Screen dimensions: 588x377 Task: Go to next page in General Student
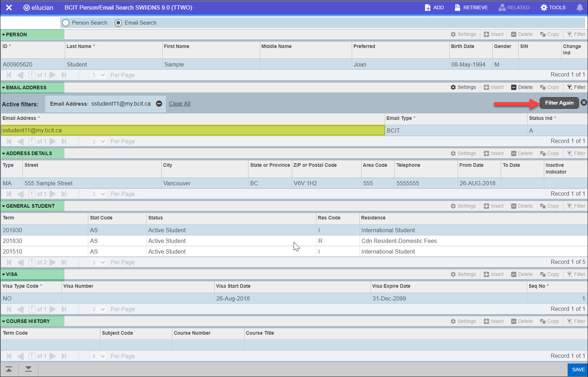tap(53, 262)
